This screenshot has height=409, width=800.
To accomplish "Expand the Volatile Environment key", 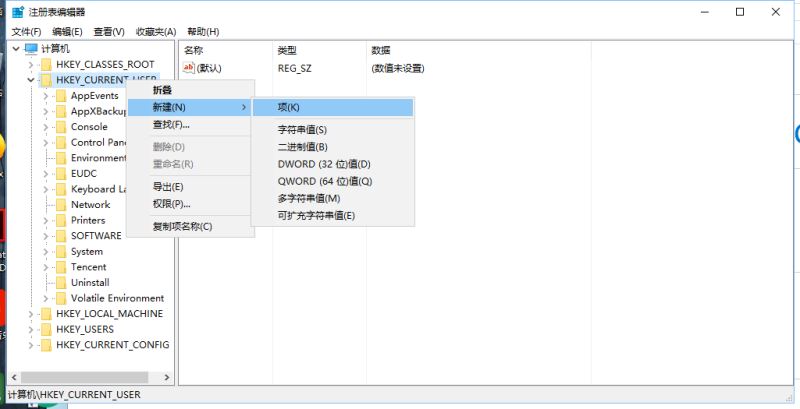I will (45, 298).
